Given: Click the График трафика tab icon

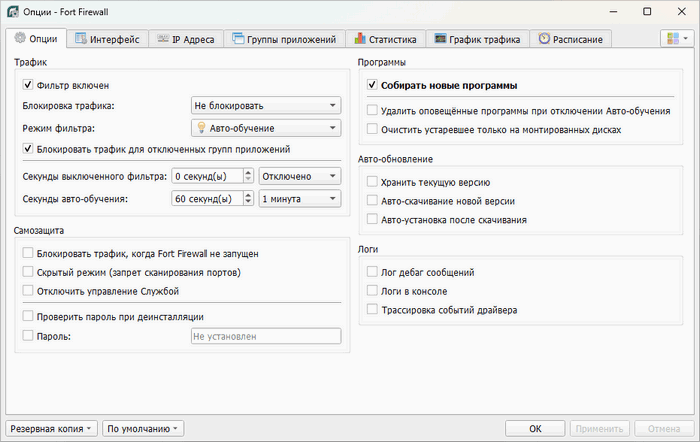Looking at the screenshot, I should [440, 39].
